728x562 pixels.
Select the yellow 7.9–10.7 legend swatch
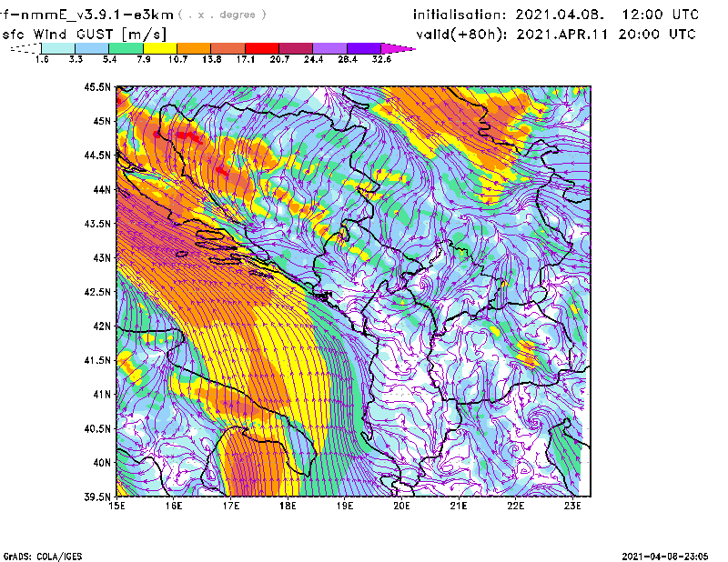tap(160, 48)
